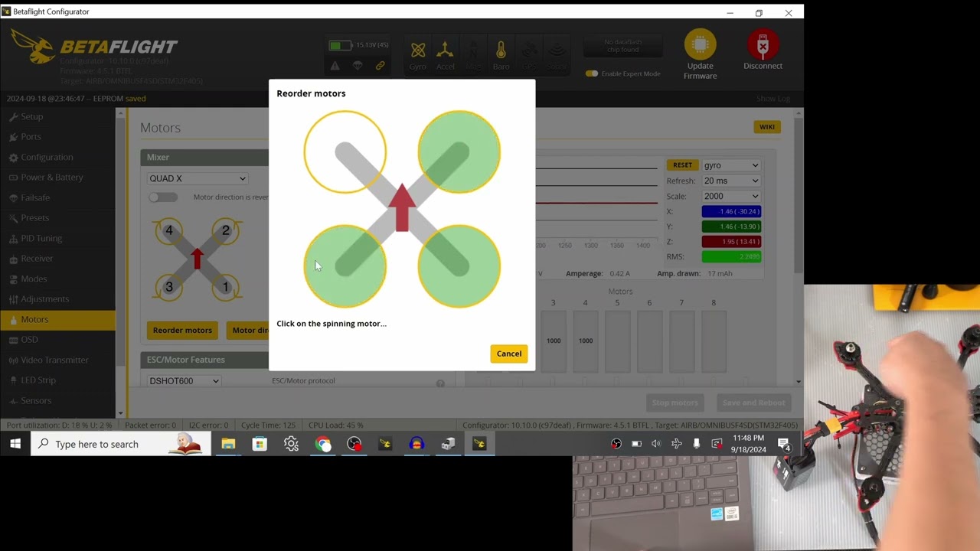The height and width of the screenshot is (551, 980).
Task: Open Google Chrome from the taskbar
Action: [x=323, y=444]
